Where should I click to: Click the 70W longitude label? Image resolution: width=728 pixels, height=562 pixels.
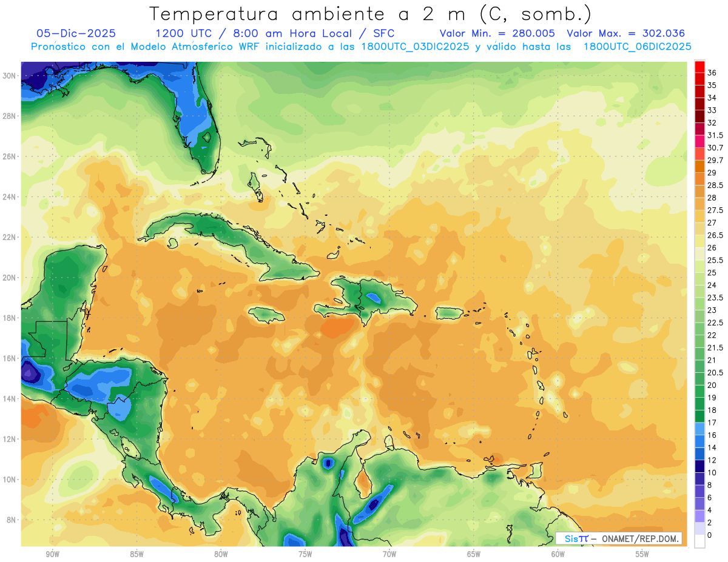tap(389, 555)
